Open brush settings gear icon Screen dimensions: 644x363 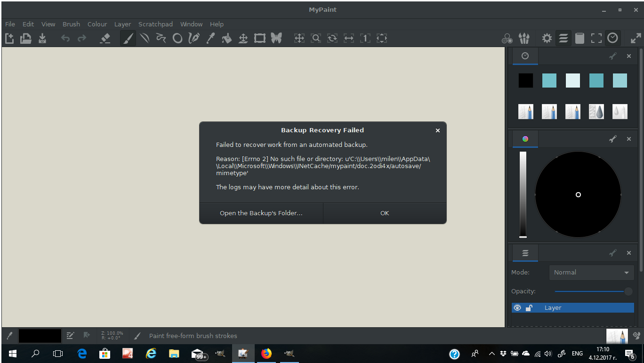547,38
